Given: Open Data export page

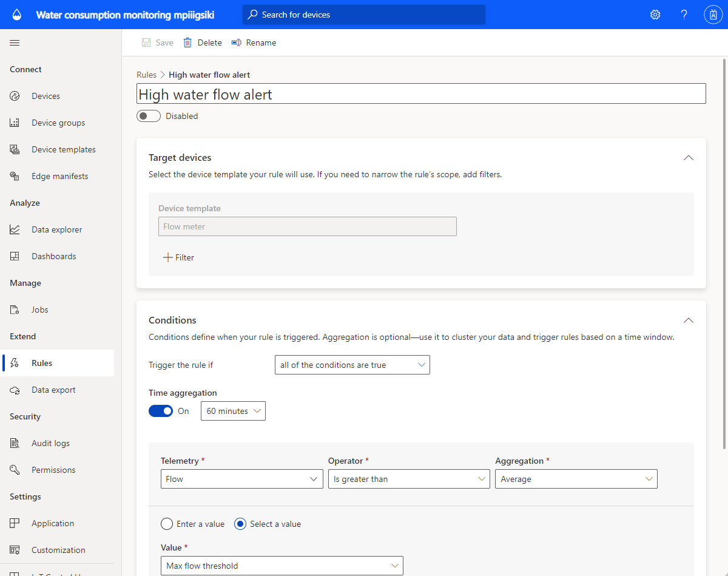Looking at the screenshot, I should (54, 390).
